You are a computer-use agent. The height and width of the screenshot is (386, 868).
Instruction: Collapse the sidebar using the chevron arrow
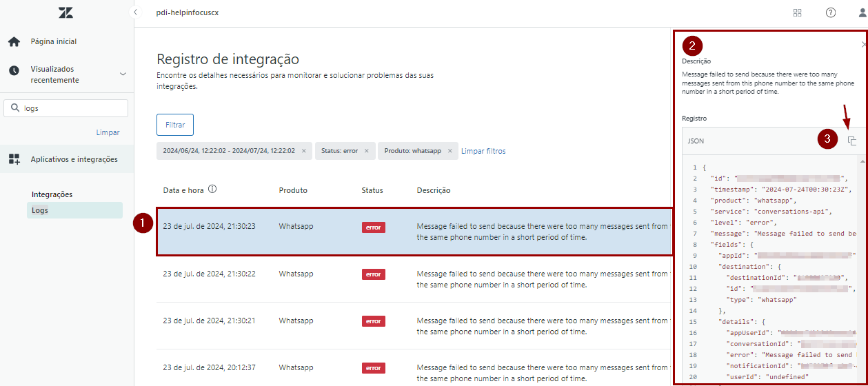136,12
